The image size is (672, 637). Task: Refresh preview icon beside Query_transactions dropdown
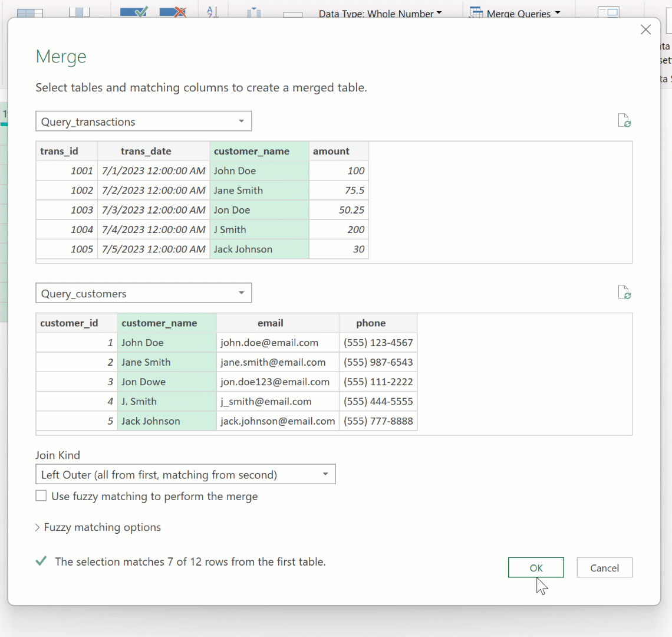[x=624, y=121]
